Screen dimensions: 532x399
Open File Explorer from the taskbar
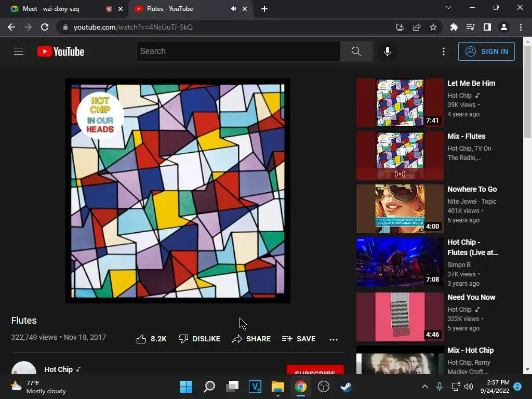(277, 387)
